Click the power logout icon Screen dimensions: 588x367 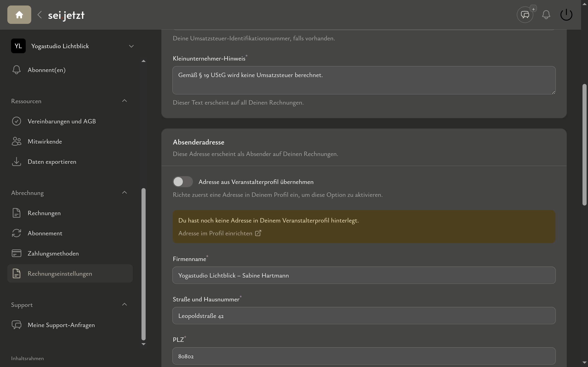pyautogui.click(x=566, y=15)
